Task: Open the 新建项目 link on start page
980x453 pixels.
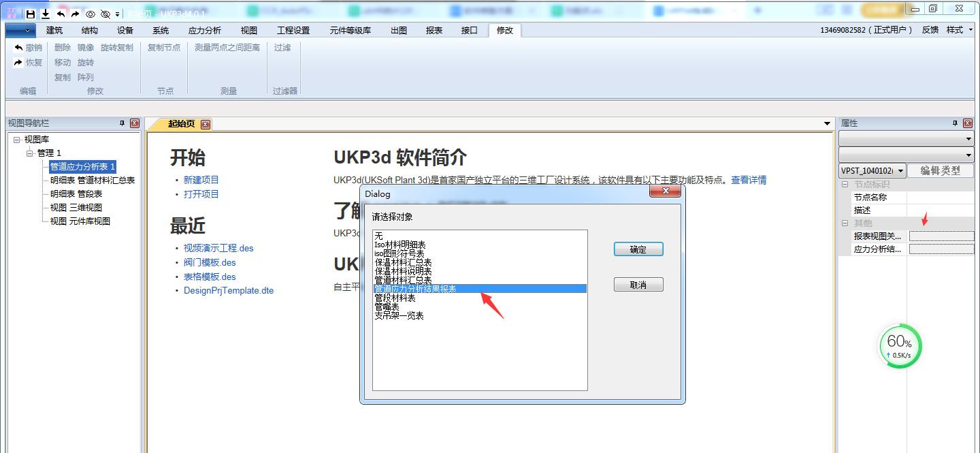Action: point(201,180)
